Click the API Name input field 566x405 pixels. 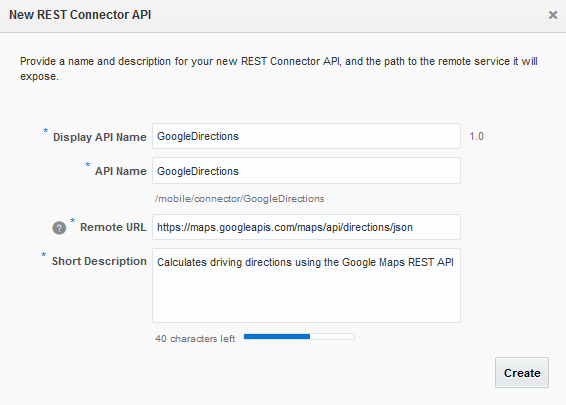[306, 171]
